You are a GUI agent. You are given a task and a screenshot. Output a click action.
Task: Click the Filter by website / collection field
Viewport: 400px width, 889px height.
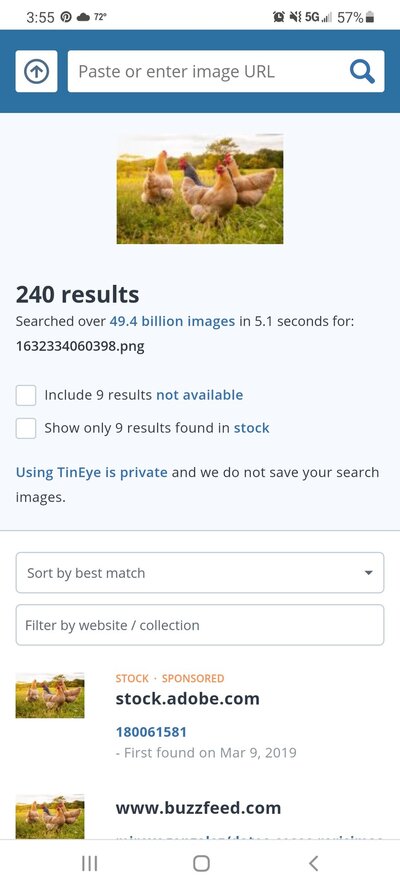[x=200, y=625]
